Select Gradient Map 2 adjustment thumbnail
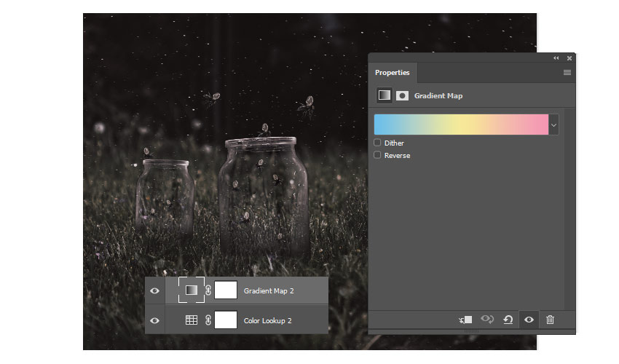Image resolution: width=619 pixels, height=364 pixels. (x=192, y=290)
